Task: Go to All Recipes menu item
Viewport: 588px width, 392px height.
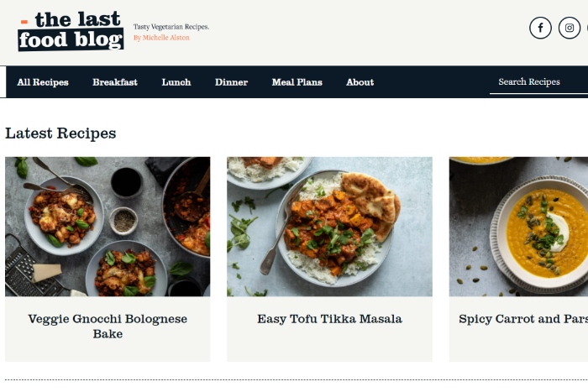Action: tap(43, 82)
